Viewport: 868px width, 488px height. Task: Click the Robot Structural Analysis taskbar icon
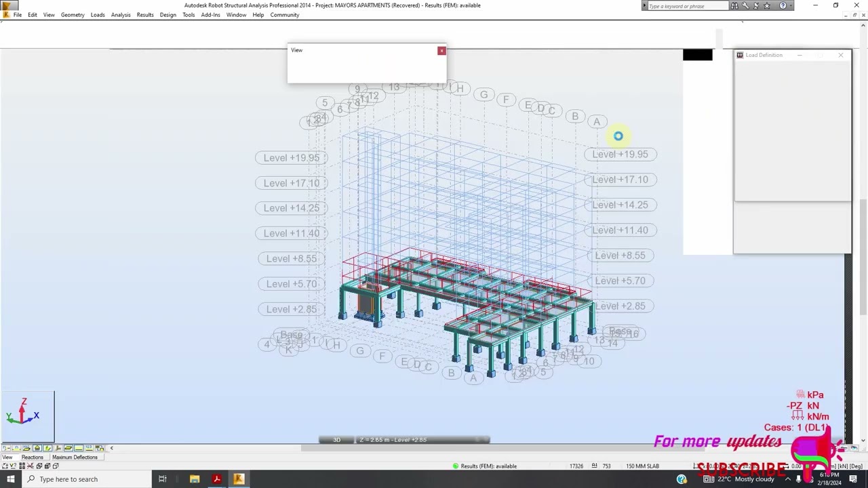[239, 479]
